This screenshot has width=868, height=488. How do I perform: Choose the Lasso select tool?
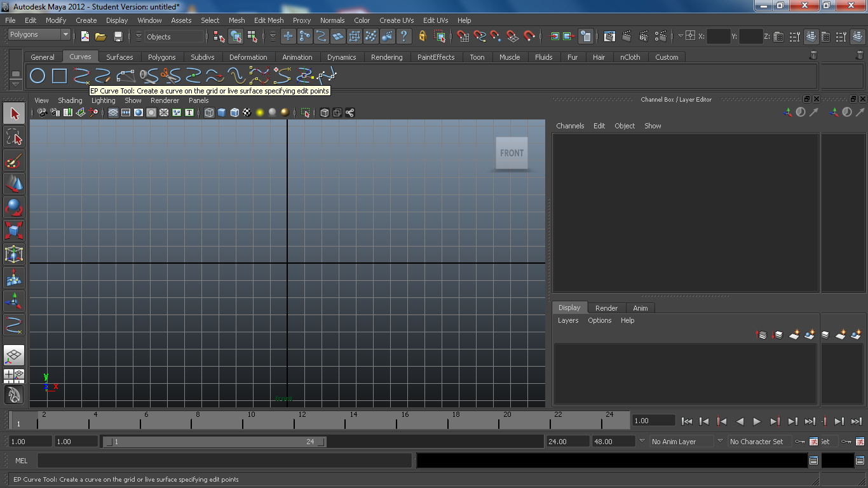[14, 137]
